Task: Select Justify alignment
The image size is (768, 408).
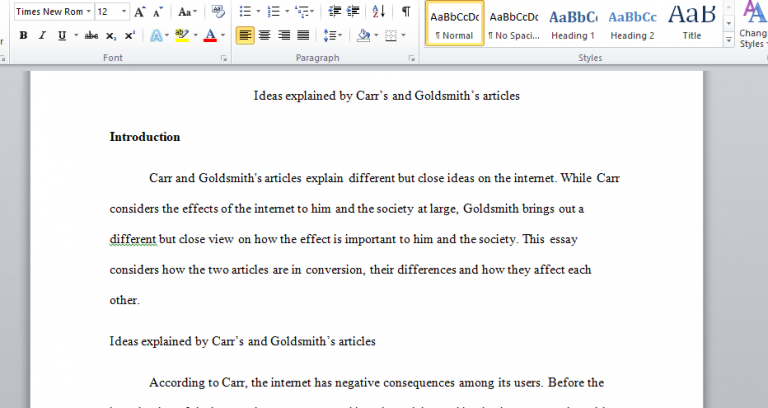Action: [304, 36]
